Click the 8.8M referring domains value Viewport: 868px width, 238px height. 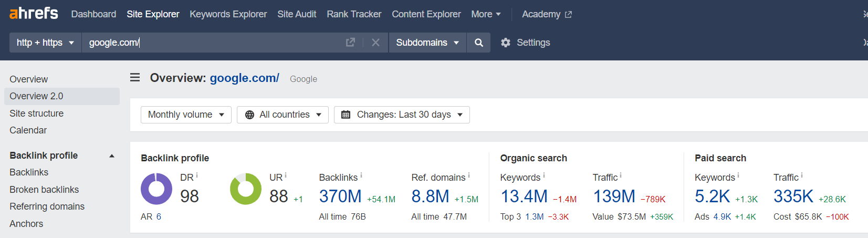pyautogui.click(x=430, y=196)
